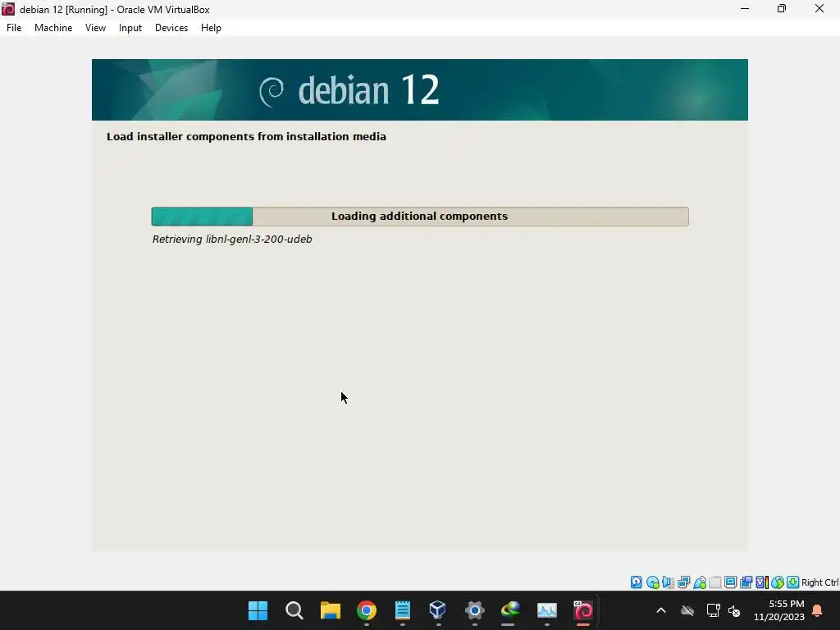The height and width of the screenshot is (630, 840).
Task: Click the audio status icon
Action: (x=668, y=582)
